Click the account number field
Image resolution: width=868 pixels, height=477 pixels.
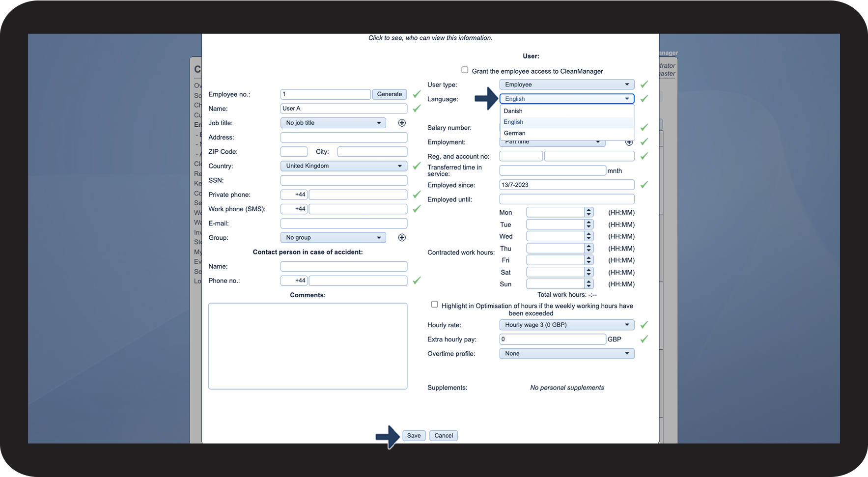pyautogui.click(x=589, y=156)
